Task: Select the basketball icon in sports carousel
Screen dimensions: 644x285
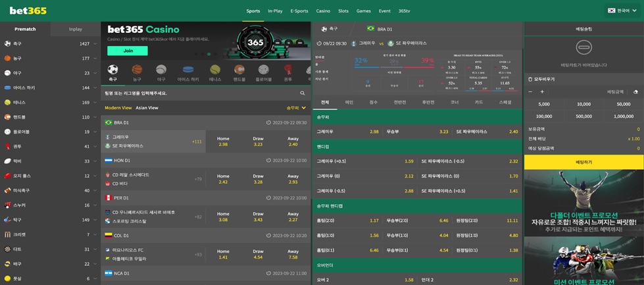Action: 137,70
